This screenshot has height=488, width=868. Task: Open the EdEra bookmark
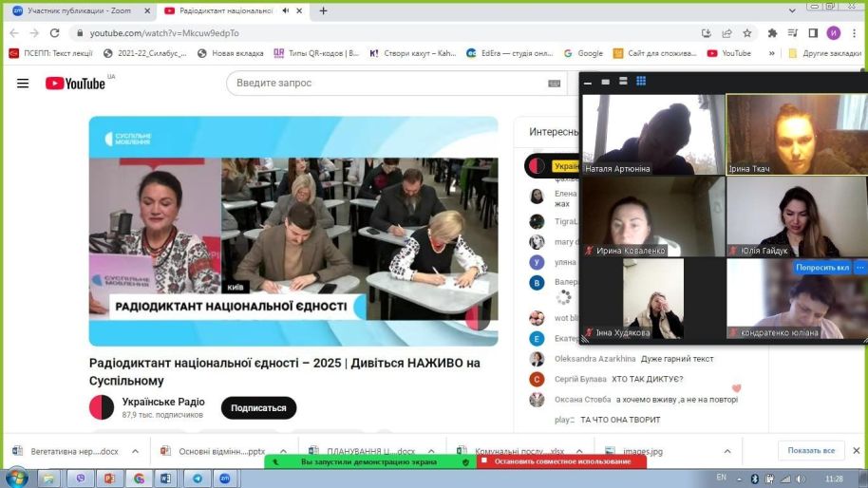(509, 53)
